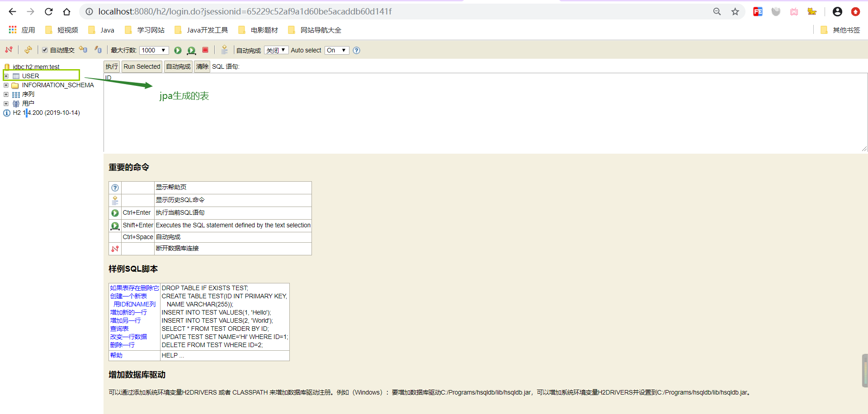Click the undo icon on the toolbar
868x414 pixels.
(83, 50)
